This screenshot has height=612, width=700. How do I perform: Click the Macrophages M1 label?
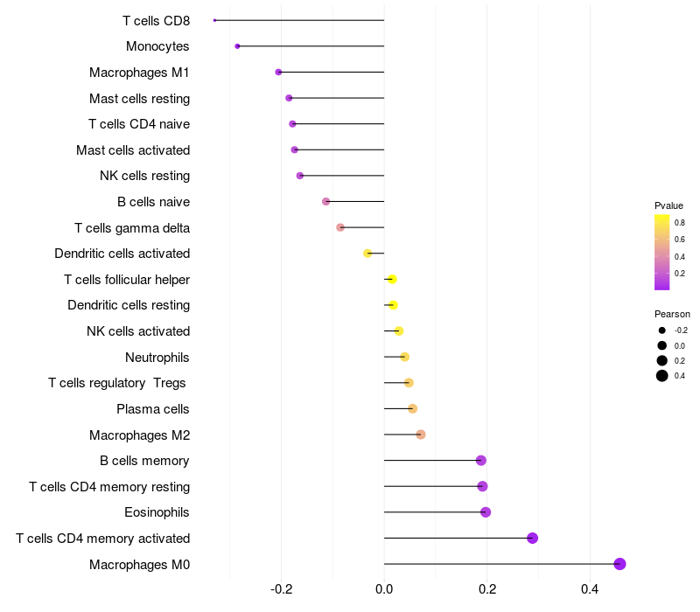(x=139, y=73)
